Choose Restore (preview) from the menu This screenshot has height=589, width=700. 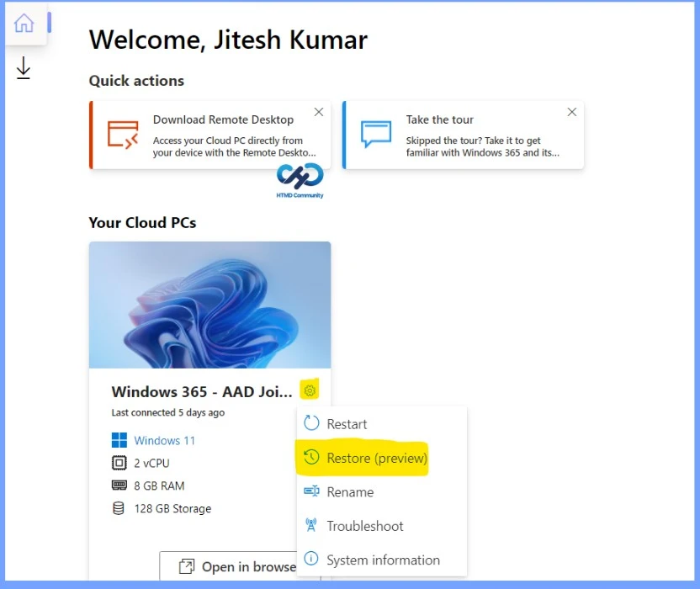382,459
